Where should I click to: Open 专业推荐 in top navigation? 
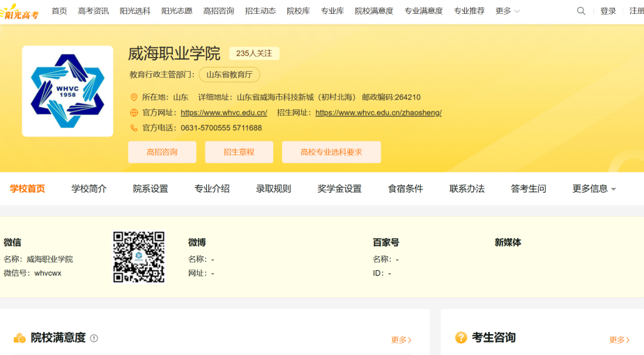click(x=469, y=11)
